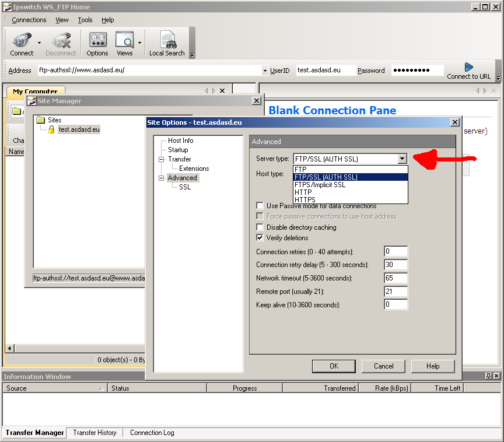This screenshot has height=442, width=504.
Task: Open the View menu
Action: click(x=62, y=20)
